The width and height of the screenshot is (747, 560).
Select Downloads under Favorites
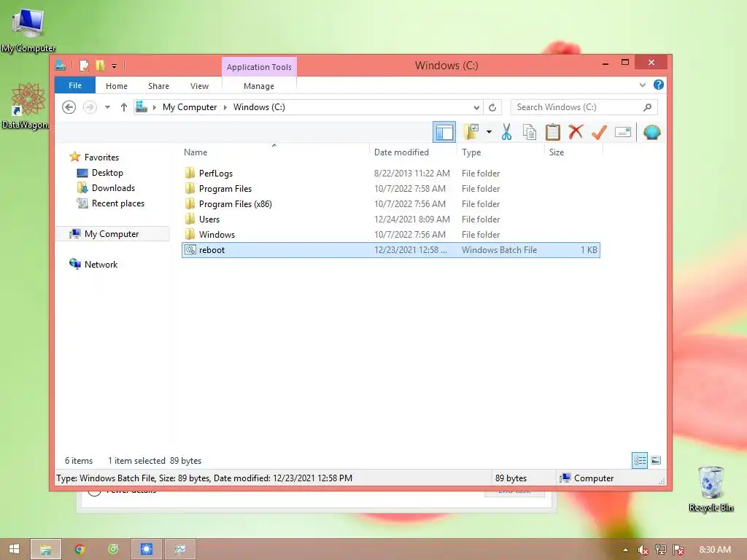[113, 188]
